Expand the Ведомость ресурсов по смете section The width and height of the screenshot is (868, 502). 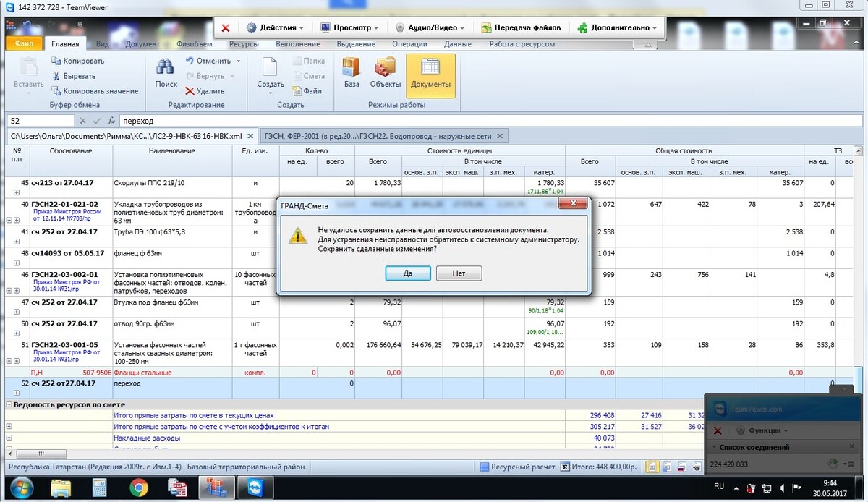(x=9, y=405)
